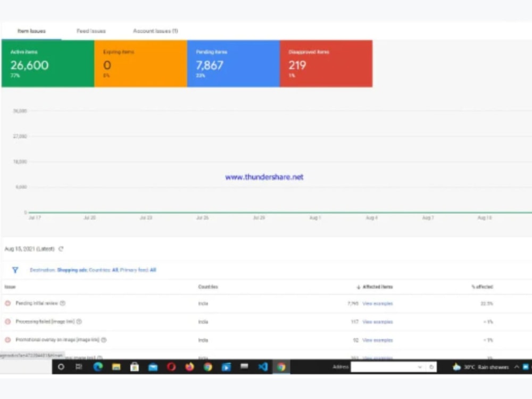
Task: Click the Countries: All filter value
Action: (104, 270)
